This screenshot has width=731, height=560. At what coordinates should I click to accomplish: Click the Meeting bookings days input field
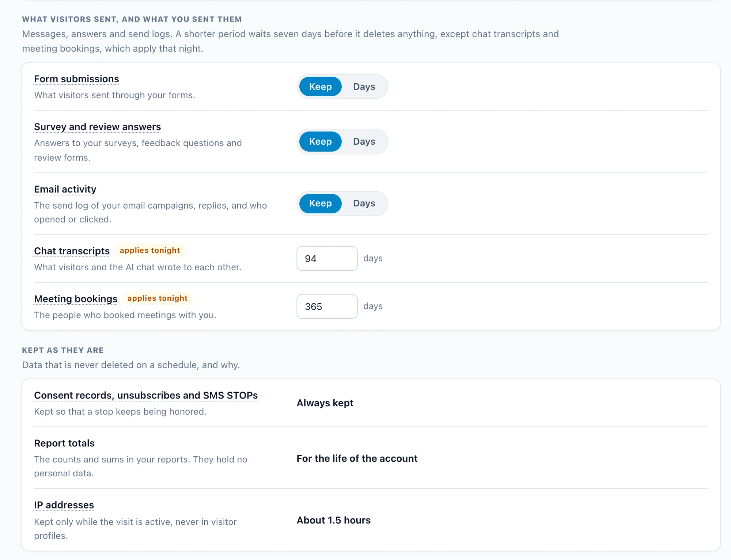327,306
